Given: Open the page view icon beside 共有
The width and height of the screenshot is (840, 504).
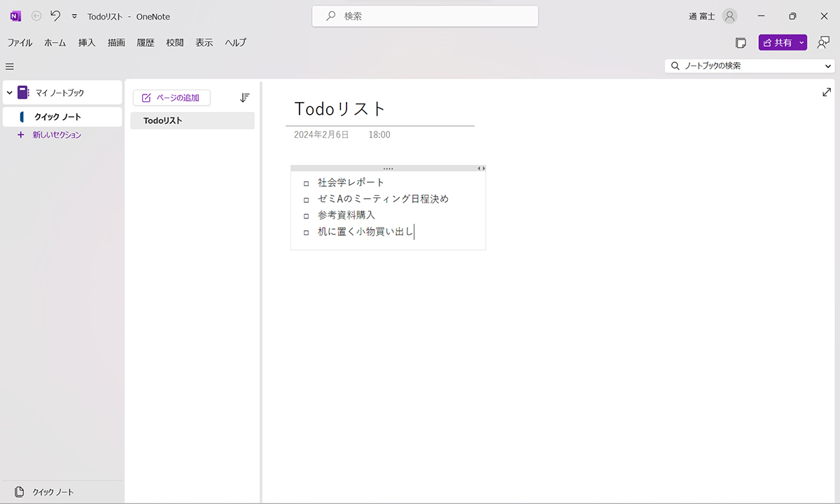Looking at the screenshot, I should pos(741,43).
